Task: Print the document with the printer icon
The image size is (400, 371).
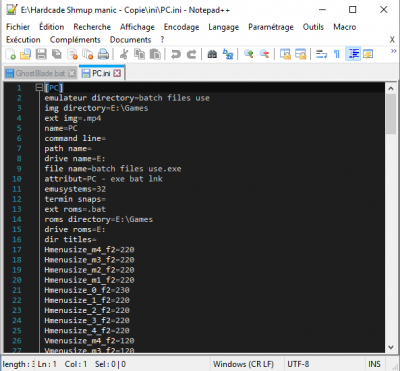Action: coord(103,54)
